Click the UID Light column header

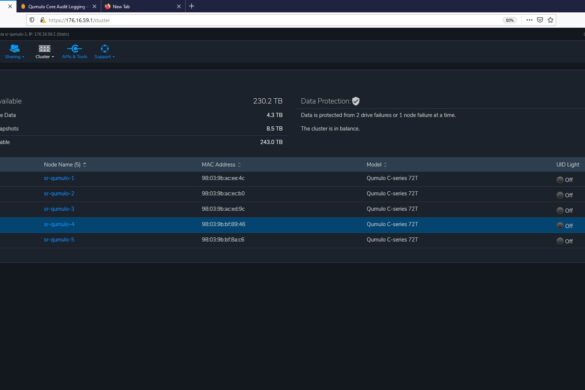point(567,165)
